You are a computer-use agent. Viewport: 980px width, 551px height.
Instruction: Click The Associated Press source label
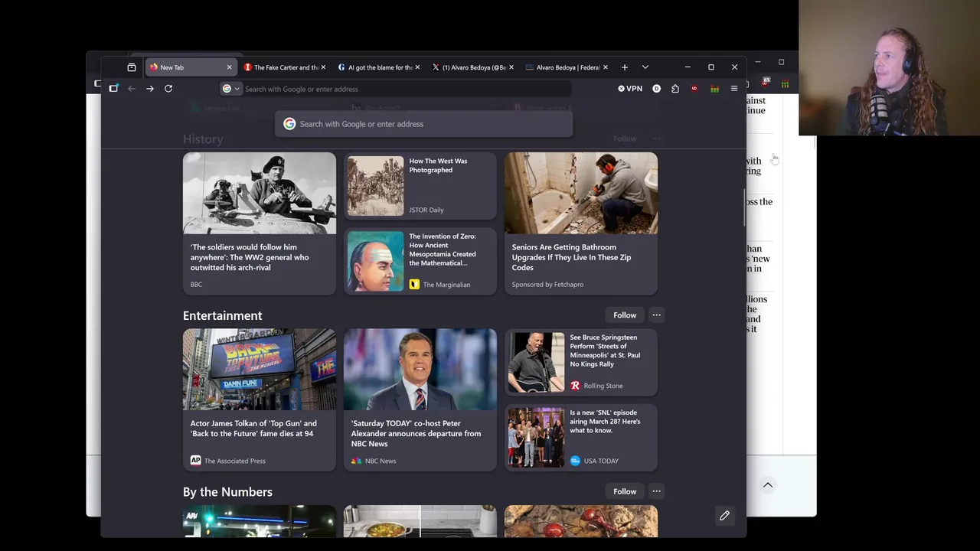pos(235,461)
